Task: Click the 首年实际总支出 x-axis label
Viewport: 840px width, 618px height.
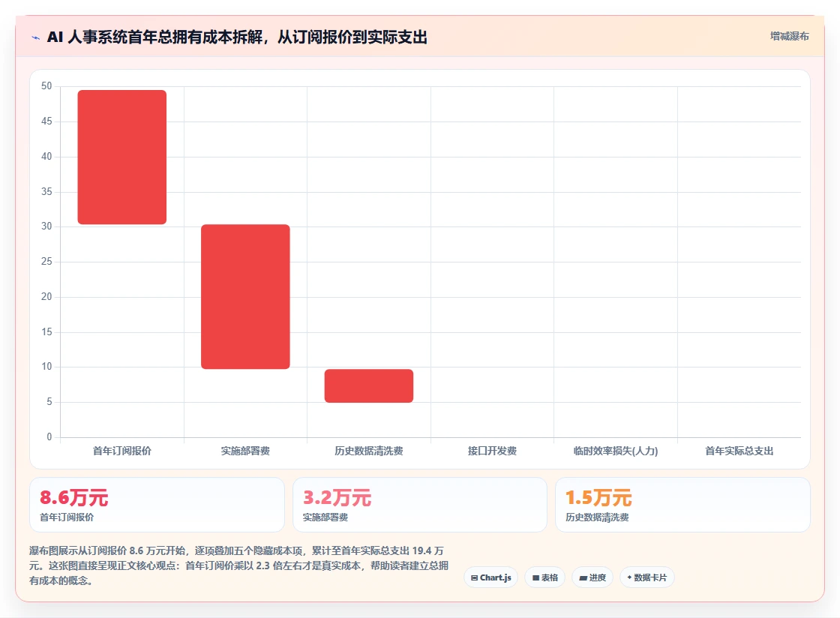Action: point(739,451)
